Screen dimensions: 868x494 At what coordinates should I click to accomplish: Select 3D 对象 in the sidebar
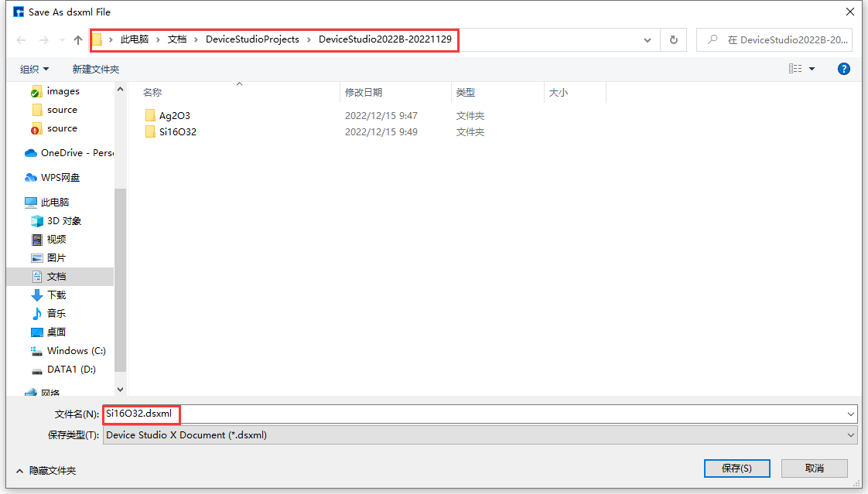click(x=63, y=220)
